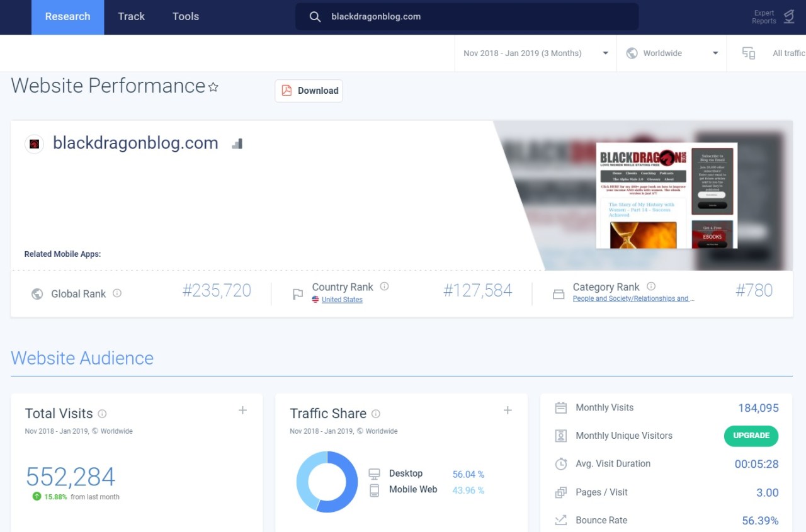Click the globe icon beside the Worldwide selector
This screenshot has width=806, height=532.
631,53
